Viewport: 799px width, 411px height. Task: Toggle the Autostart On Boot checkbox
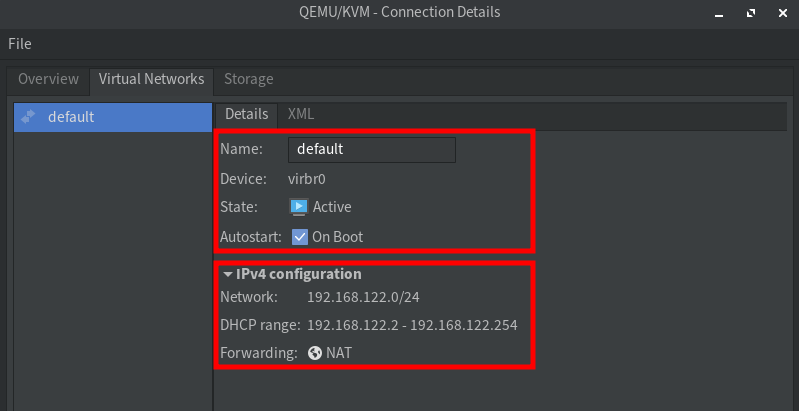[x=300, y=237]
